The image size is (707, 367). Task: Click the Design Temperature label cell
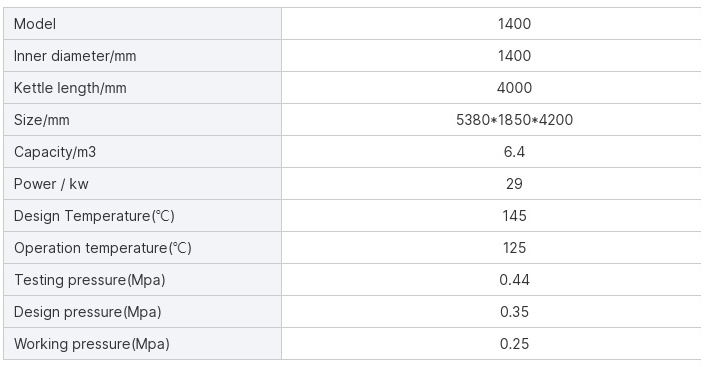click(142, 216)
